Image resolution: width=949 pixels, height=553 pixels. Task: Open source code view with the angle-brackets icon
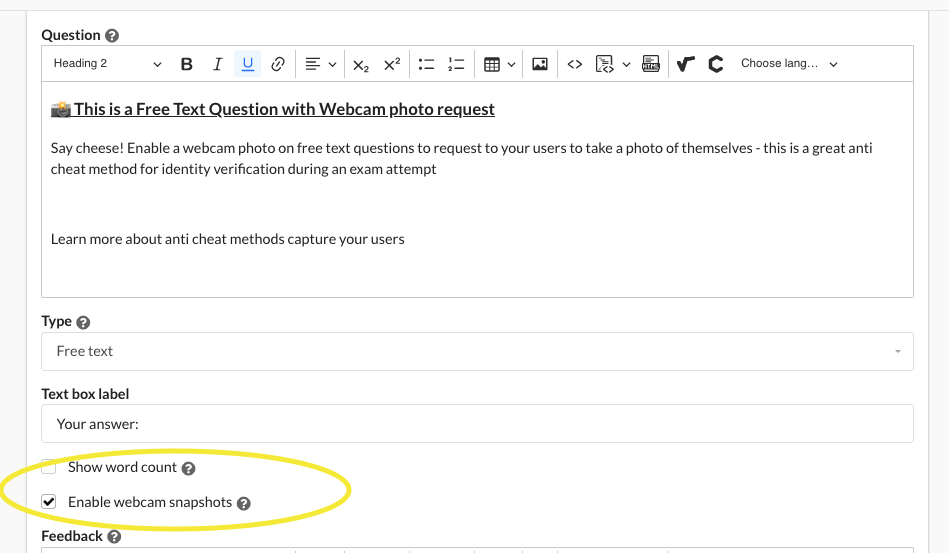click(574, 64)
